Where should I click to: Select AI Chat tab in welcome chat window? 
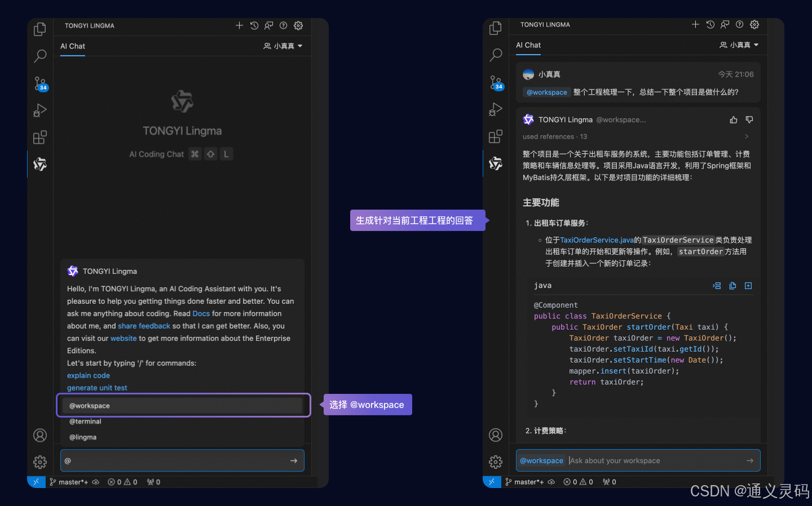(73, 46)
